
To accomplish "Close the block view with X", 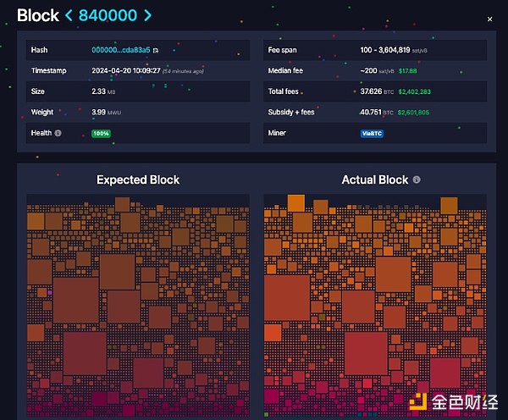I will pos(489,19).
